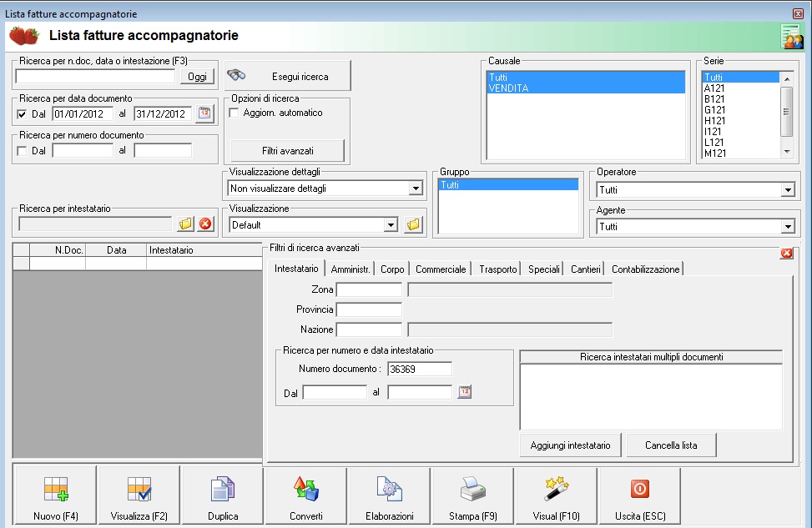Clear intestatario with the red X icon
This screenshot has height=528, width=812.
coord(205,224)
